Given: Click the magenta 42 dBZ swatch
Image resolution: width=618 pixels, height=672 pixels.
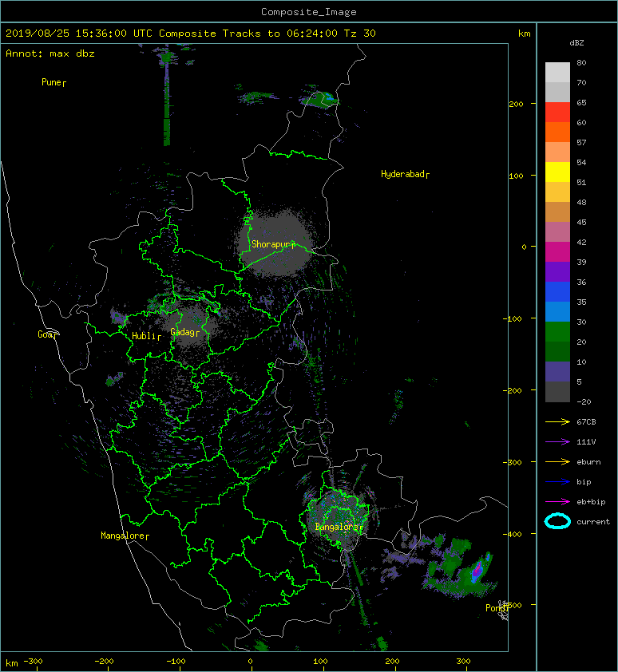Looking at the screenshot, I should 557,252.
